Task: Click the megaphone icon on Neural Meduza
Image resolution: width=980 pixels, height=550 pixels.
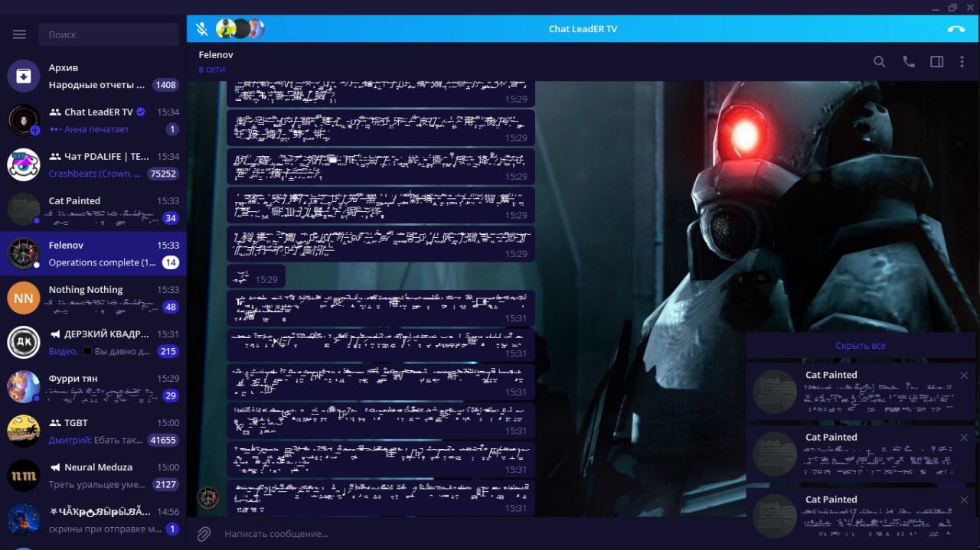Action: 55,467
